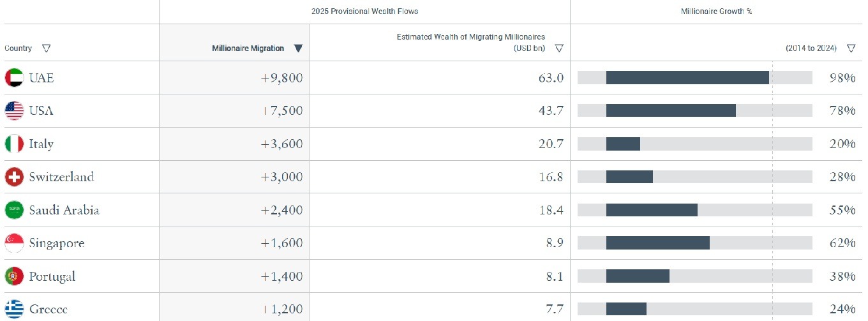Click the Saudi Arabia flag icon
The height and width of the screenshot is (321, 868).
point(14,210)
